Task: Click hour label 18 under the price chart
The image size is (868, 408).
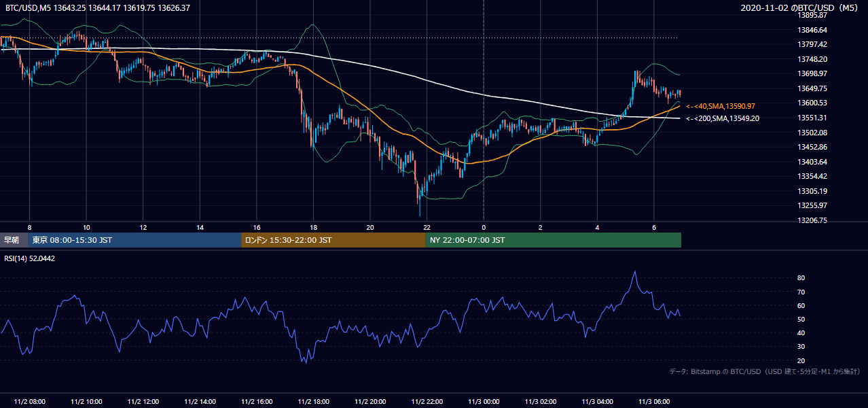Action: [x=313, y=227]
